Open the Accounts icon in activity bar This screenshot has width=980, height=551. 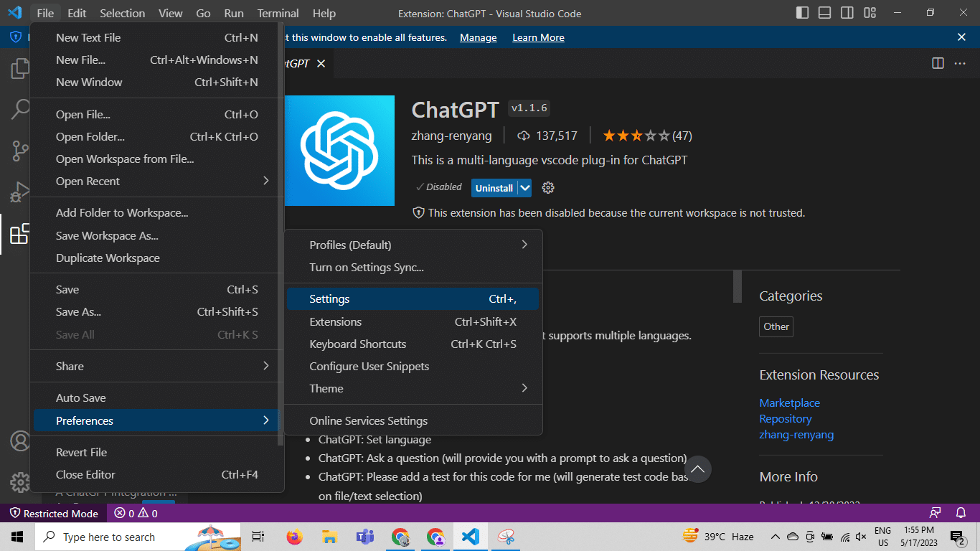(x=19, y=441)
